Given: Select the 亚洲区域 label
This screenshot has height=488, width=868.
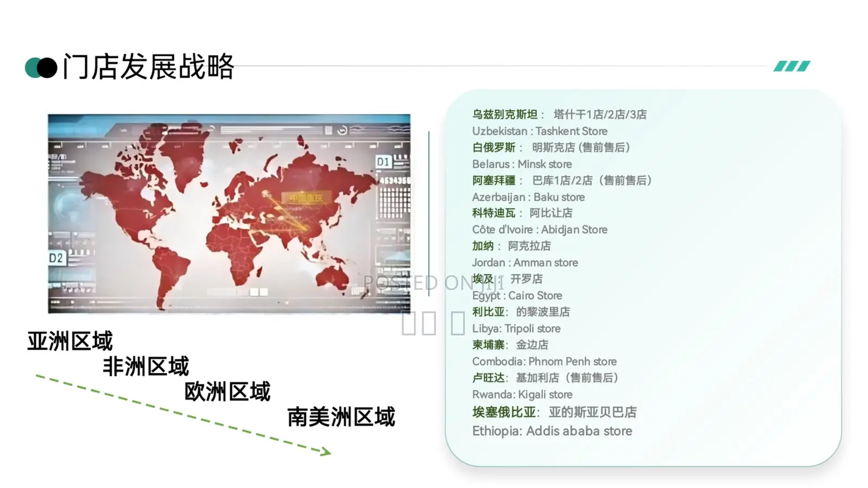Looking at the screenshot, I should pos(70,341).
